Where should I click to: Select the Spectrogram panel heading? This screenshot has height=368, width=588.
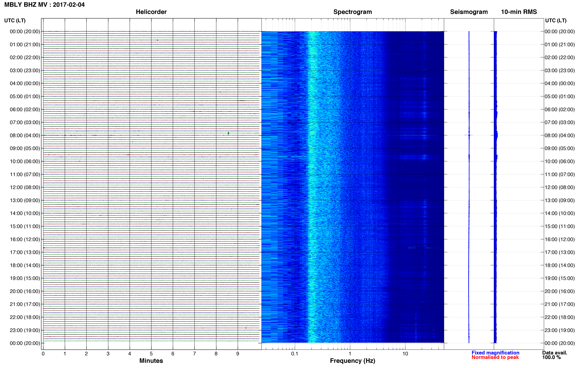tap(352, 12)
